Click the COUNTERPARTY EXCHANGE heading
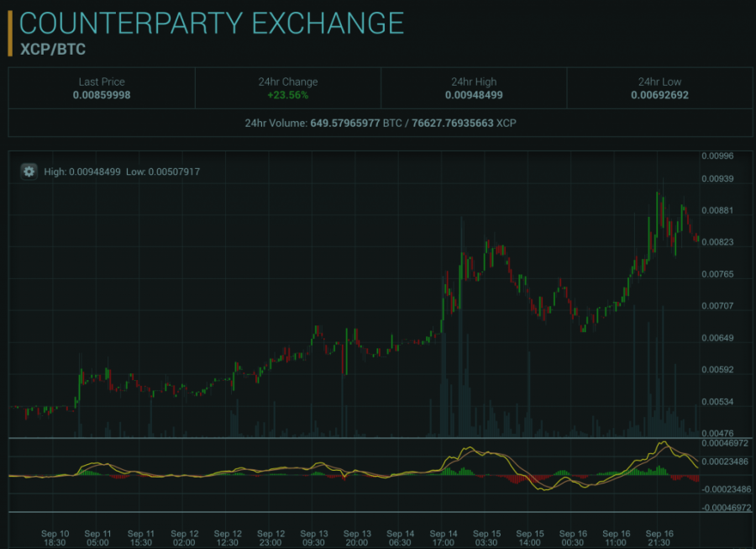 pyautogui.click(x=211, y=24)
